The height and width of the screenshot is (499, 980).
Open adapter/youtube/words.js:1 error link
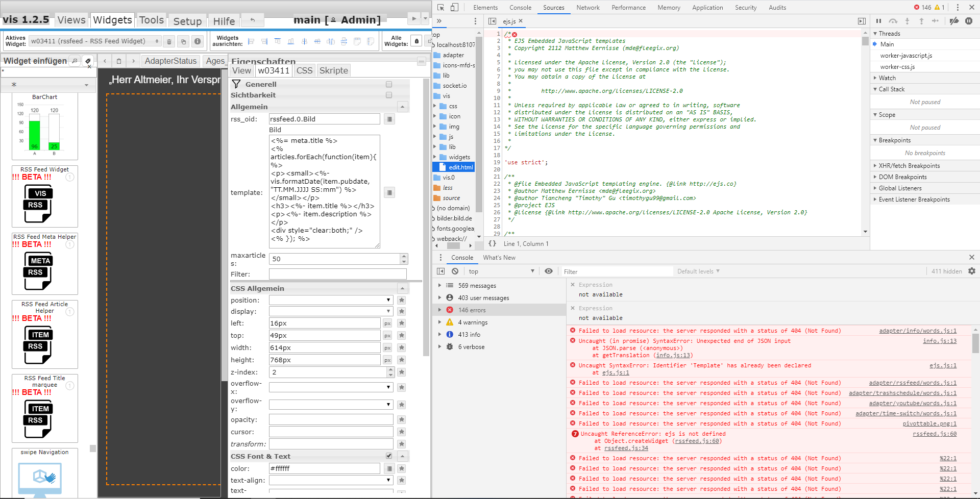(913, 403)
